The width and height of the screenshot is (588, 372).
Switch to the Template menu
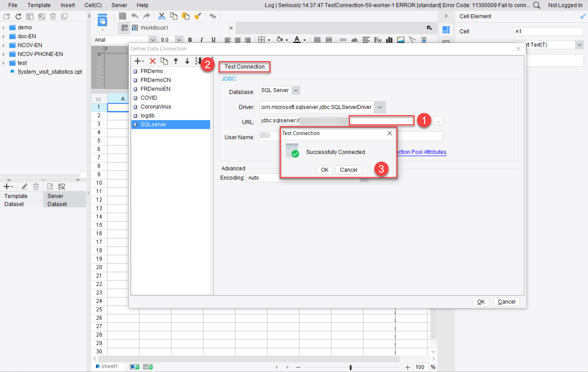(39, 5)
